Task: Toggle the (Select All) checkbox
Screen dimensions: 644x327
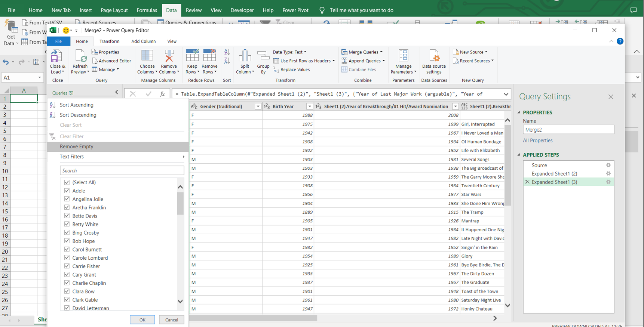Action: click(67, 182)
